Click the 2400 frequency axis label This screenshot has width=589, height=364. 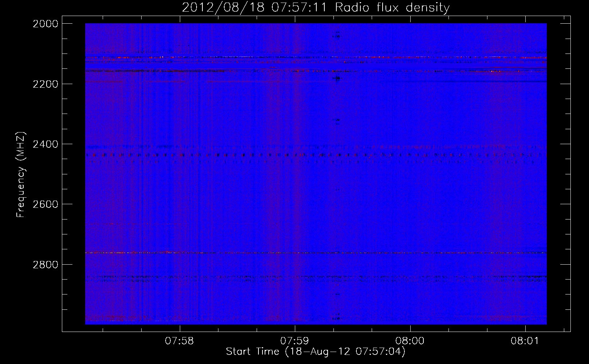pos(46,145)
